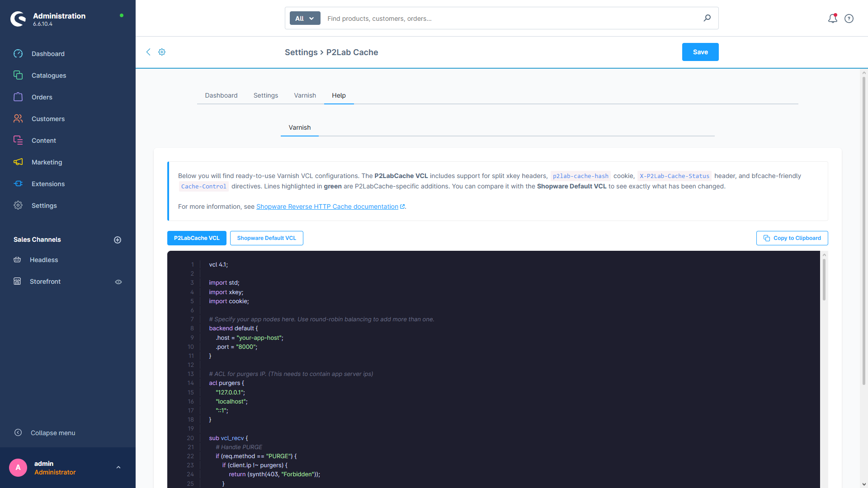Screen dimensions: 868x488
Task: Click the 'vcl 4.1;' code line
Action: (x=218, y=265)
